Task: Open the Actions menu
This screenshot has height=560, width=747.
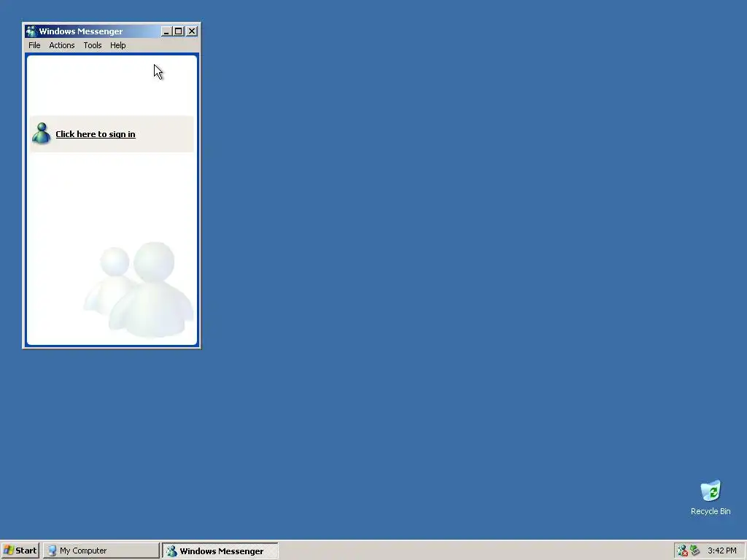Action: (x=62, y=45)
